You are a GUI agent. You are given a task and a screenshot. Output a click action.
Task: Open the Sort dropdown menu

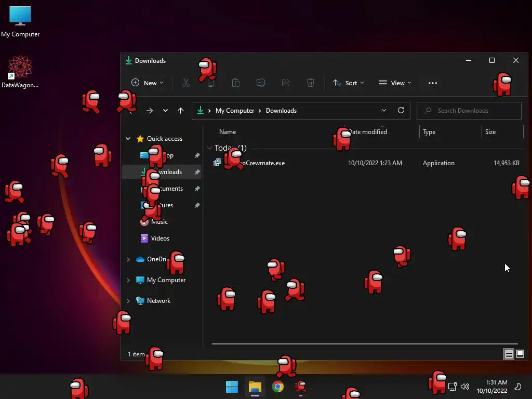click(349, 83)
